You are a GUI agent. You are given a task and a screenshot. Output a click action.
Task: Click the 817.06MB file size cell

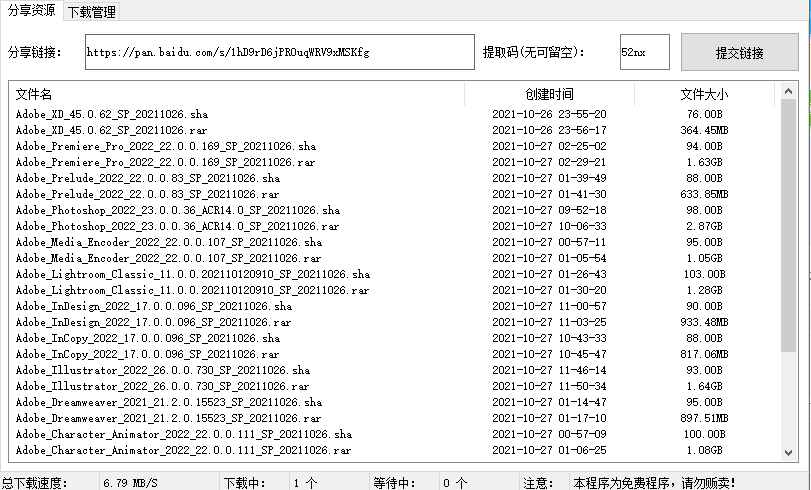(704, 355)
